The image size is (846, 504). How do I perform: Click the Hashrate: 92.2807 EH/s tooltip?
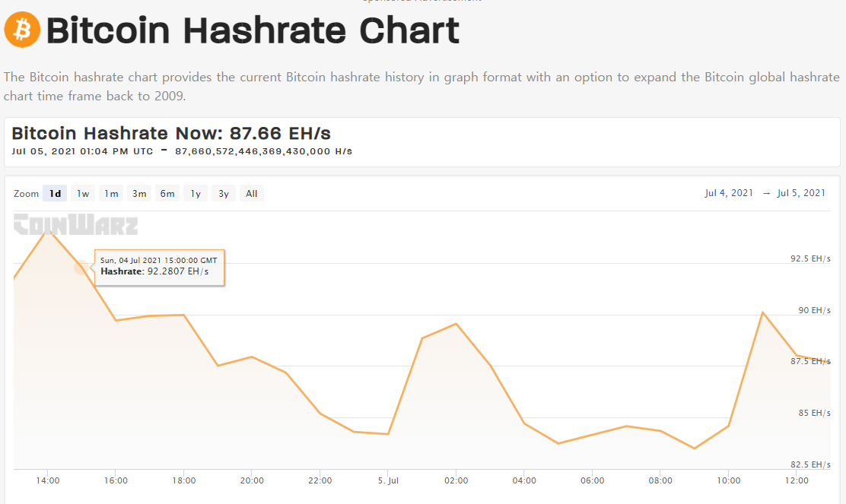tap(159, 268)
